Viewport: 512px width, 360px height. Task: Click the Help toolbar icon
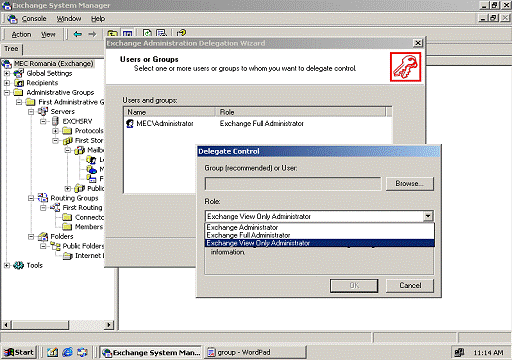(x=181, y=33)
